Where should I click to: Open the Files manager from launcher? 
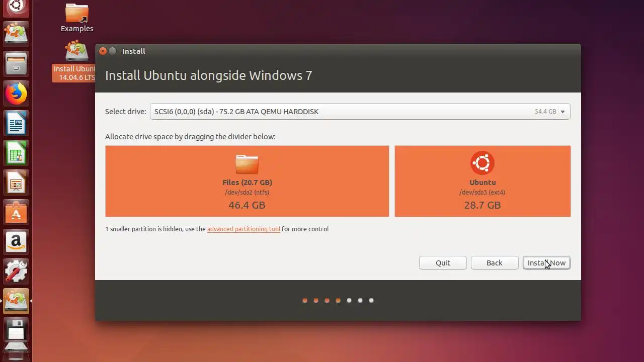coord(16,64)
